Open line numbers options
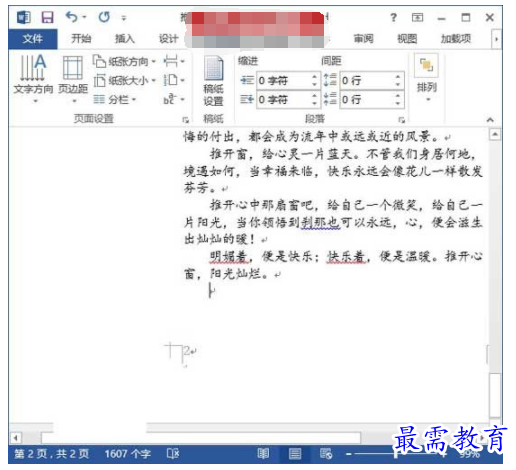 coord(174,80)
